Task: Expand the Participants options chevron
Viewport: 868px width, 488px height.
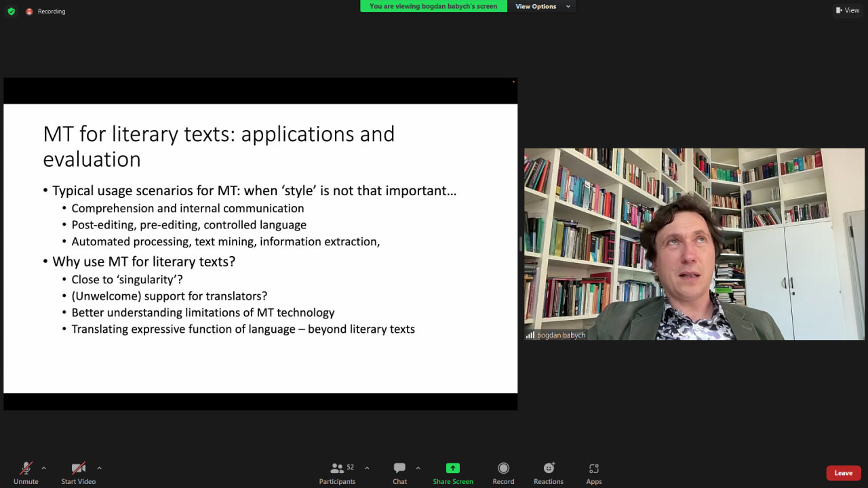Action: (367, 468)
